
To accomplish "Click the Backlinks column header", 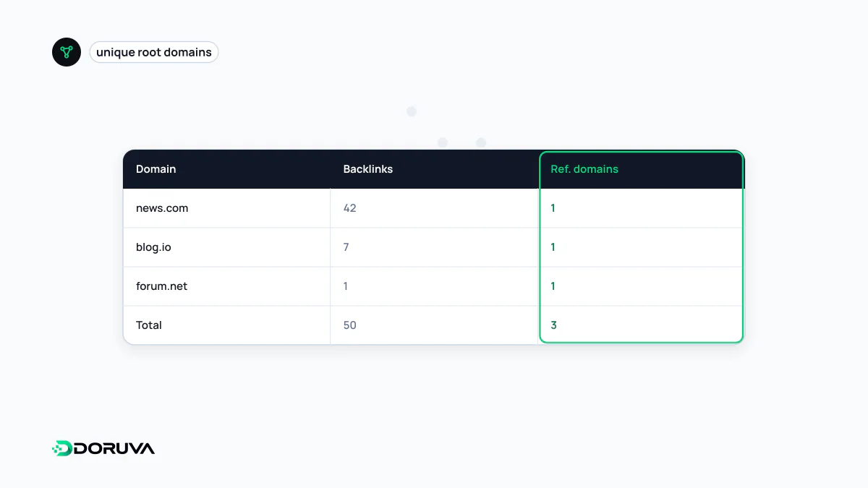I will [367, 169].
